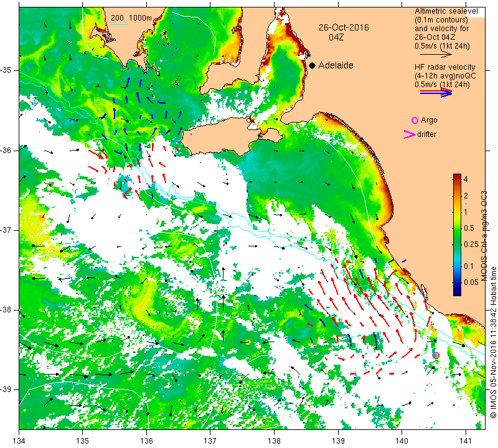Viewport: 498px width, 448px height.
Task: Click the longitude 135 axis label
Action: pos(83,441)
